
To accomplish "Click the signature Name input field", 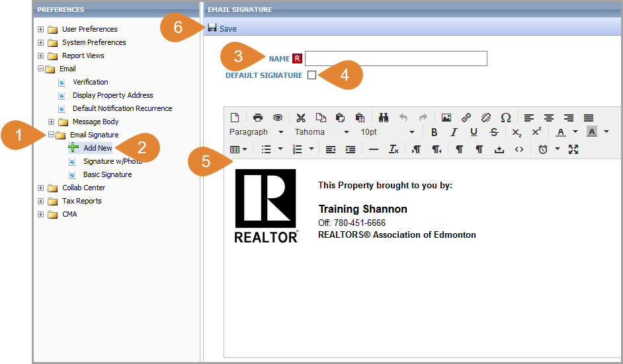I will point(395,58).
